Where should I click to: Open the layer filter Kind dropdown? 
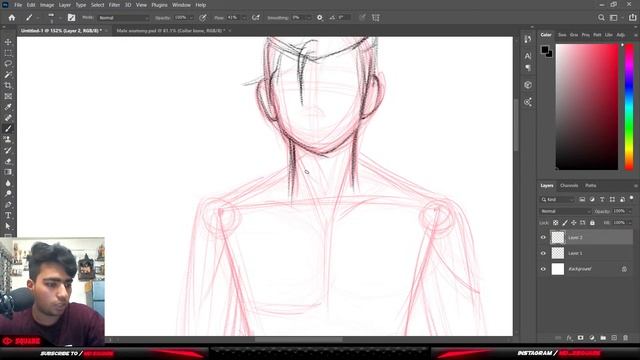[x=558, y=200]
